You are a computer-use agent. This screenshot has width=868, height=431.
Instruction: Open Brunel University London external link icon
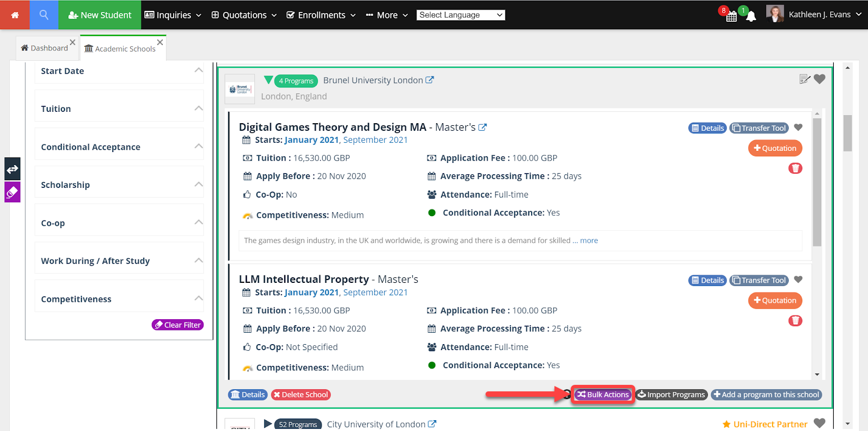click(x=430, y=80)
